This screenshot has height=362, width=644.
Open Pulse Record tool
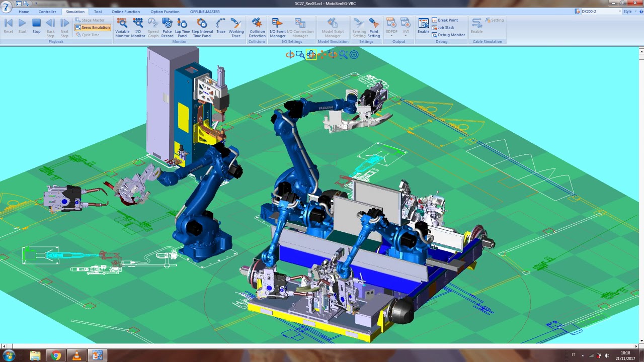[167, 28]
